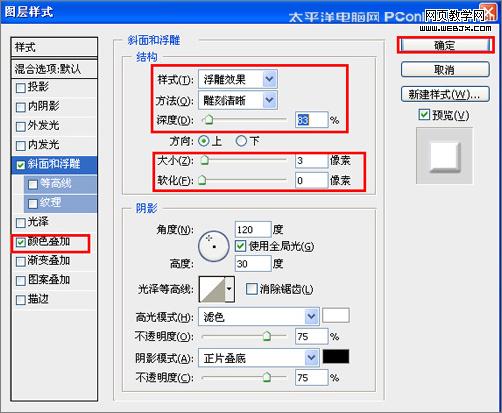Click the 软化 soften pixel input field
This screenshot has width=502, height=413.
[x=311, y=181]
